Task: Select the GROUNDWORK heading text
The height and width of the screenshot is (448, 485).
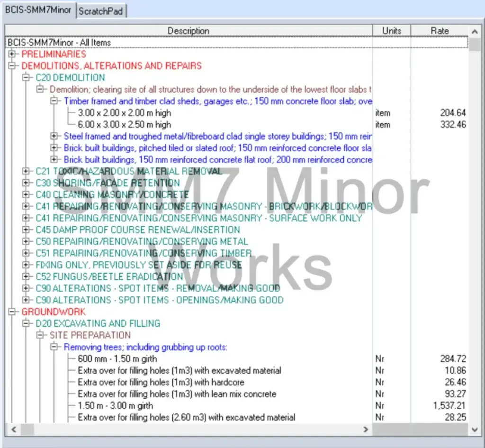Action: [54, 312]
